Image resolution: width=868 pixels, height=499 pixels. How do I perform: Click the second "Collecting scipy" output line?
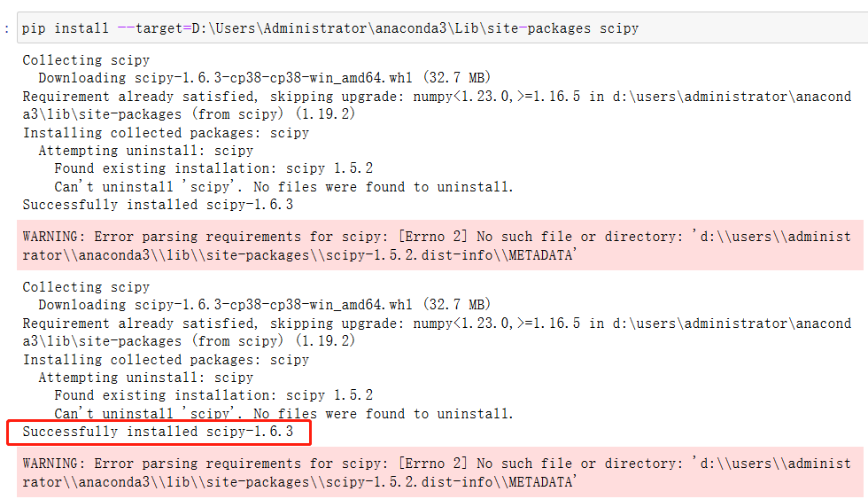pyautogui.click(x=86, y=287)
